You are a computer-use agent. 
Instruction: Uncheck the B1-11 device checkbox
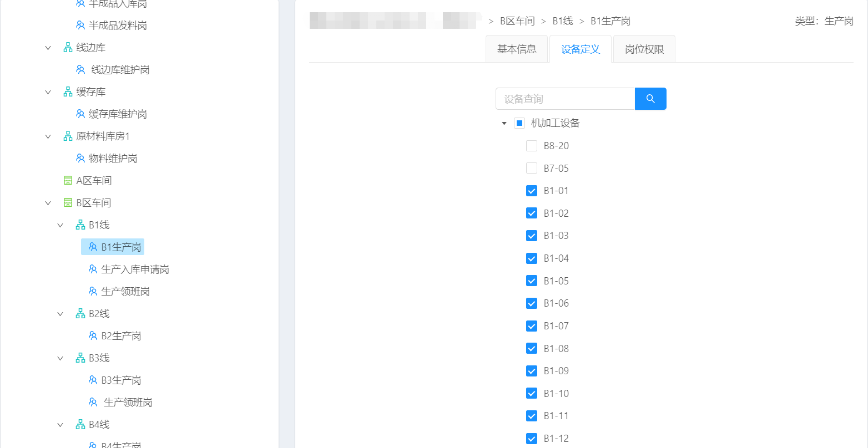pos(532,416)
